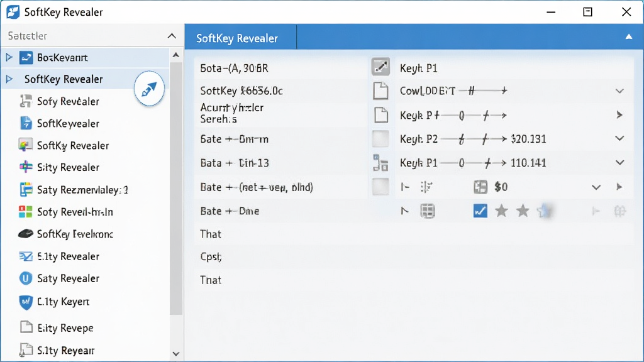The height and width of the screenshot is (362, 644).
Task: Click the four-color windows icon for Soty Revel
Action: point(25,212)
